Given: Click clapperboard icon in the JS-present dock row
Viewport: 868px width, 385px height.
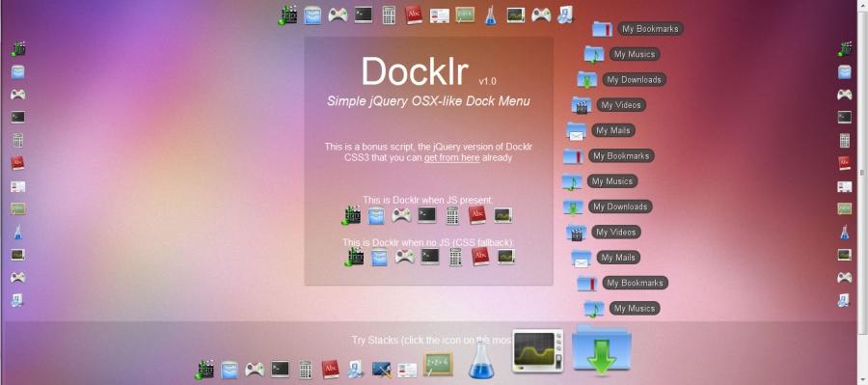Looking at the screenshot, I should (x=351, y=215).
